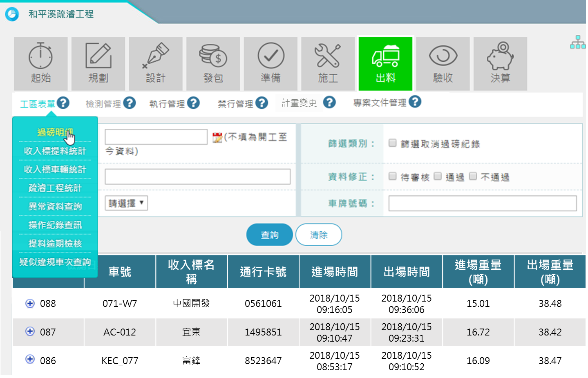Check the 待審核 checkbox
Screen dimensions: 588x378
tap(393, 176)
